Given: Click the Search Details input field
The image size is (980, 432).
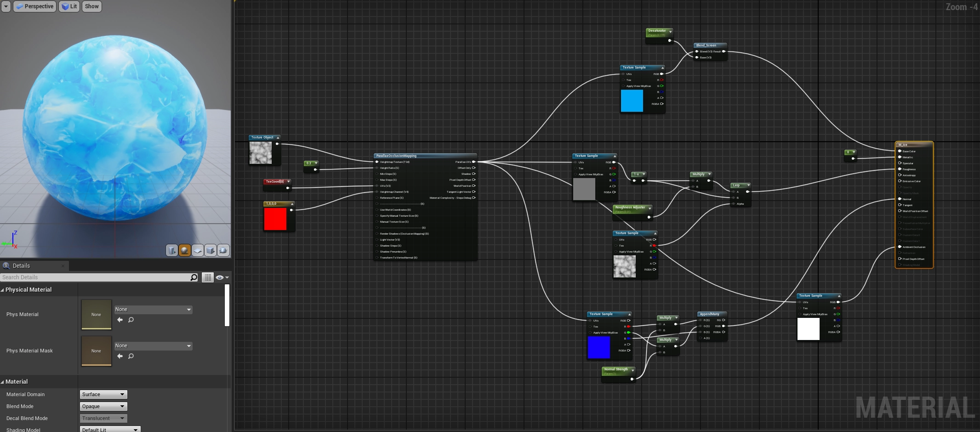Looking at the screenshot, I should pyautogui.click(x=95, y=277).
